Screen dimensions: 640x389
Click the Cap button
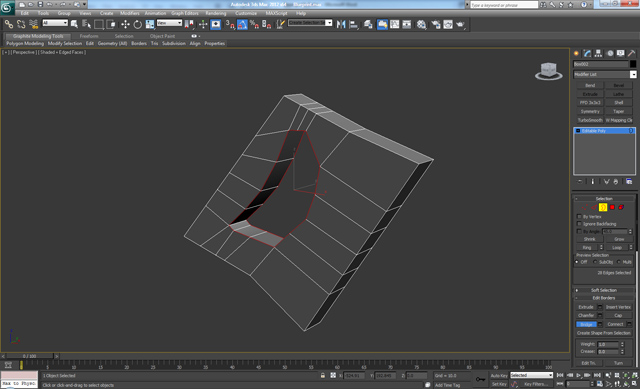tap(618, 316)
